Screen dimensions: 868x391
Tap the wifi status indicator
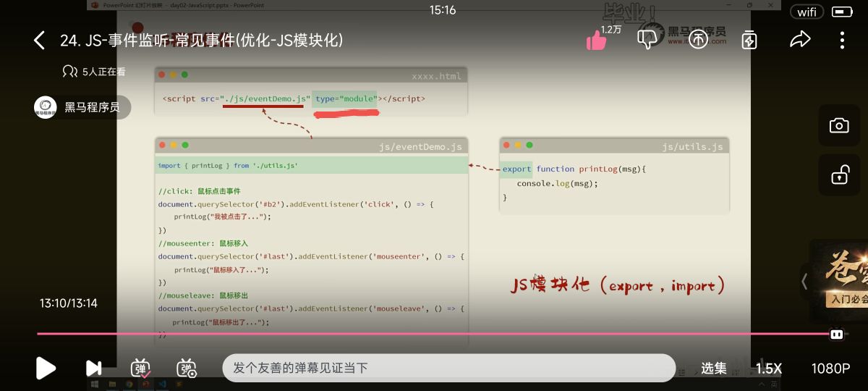pyautogui.click(x=807, y=12)
